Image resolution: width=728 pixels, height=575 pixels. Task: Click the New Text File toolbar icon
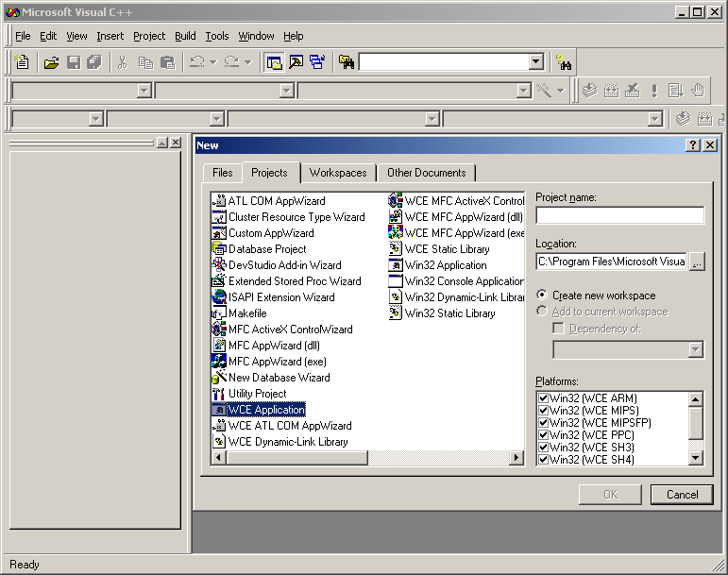(x=23, y=62)
